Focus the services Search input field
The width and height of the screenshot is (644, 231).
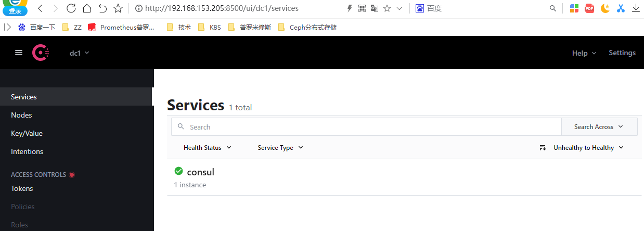pyautogui.click(x=366, y=126)
